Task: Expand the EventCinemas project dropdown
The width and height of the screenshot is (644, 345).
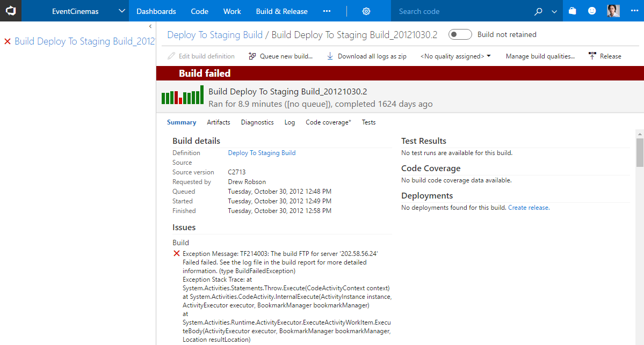Action: click(121, 11)
